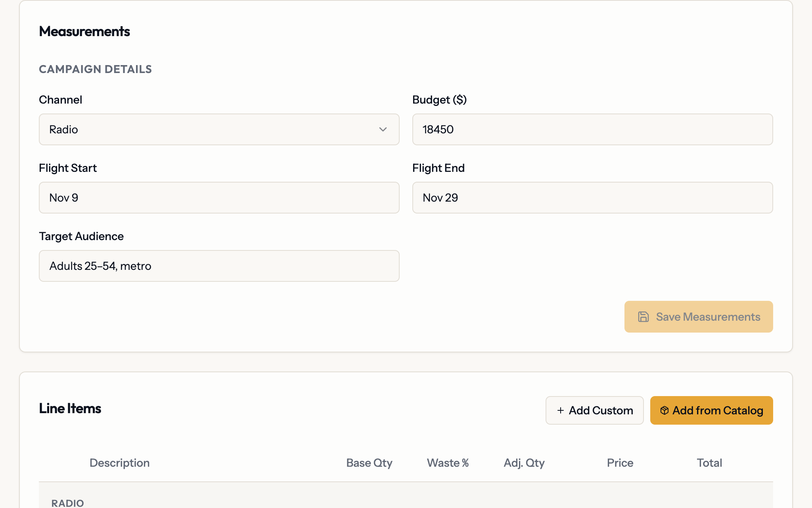
Task: Click the Price column header
Action: (620, 463)
